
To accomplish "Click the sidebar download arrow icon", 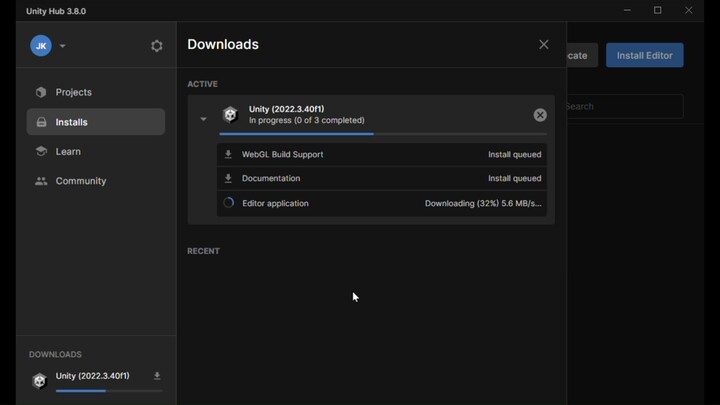I will click(157, 376).
